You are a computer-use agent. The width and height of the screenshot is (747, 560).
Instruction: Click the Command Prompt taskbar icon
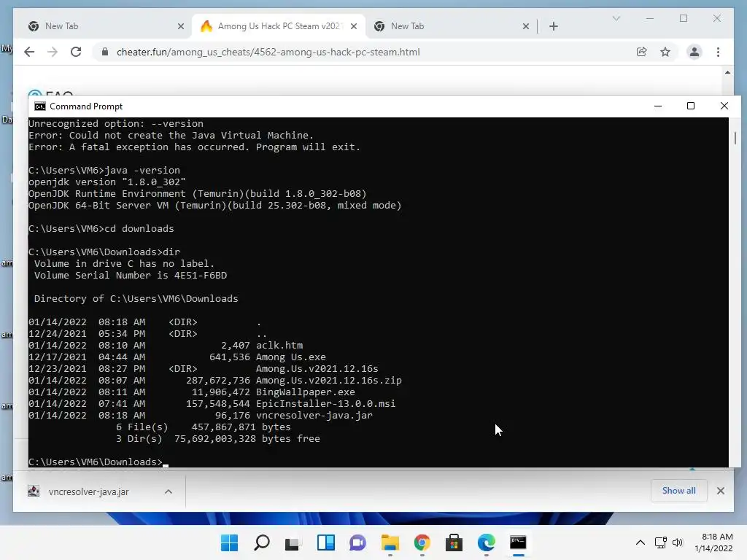(518, 542)
